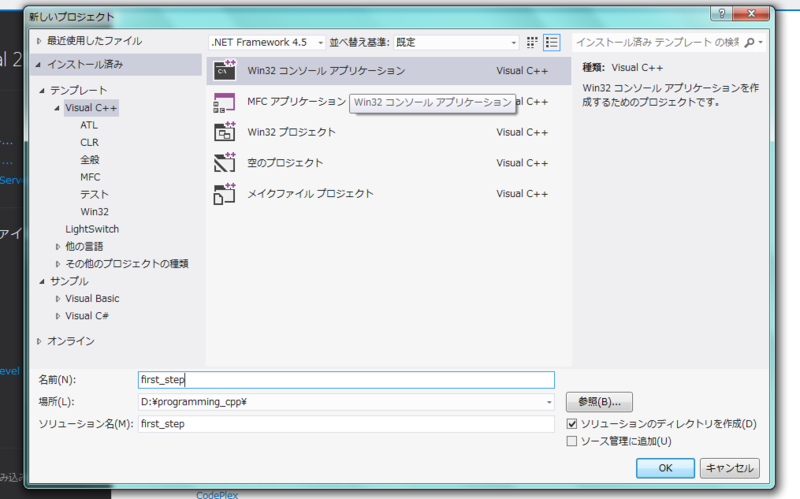Select the Win32 console application template icon

tap(224, 71)
